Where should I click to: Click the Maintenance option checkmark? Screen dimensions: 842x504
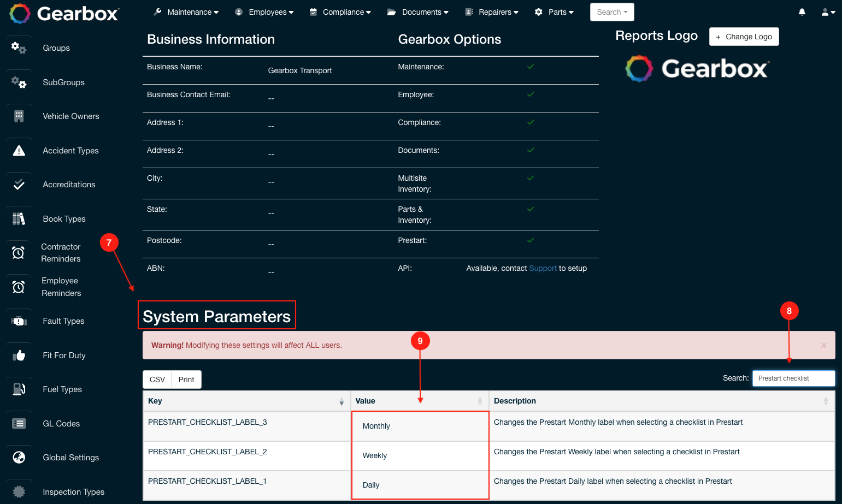coord(531,67)
